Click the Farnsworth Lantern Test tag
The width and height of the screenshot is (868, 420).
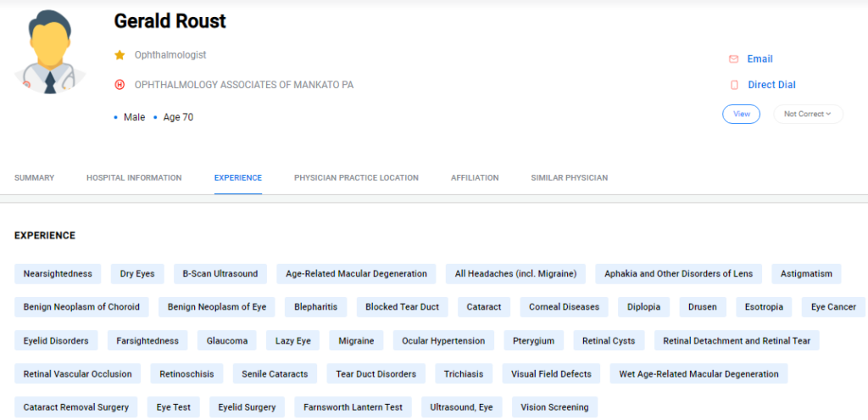coord(353,407)
